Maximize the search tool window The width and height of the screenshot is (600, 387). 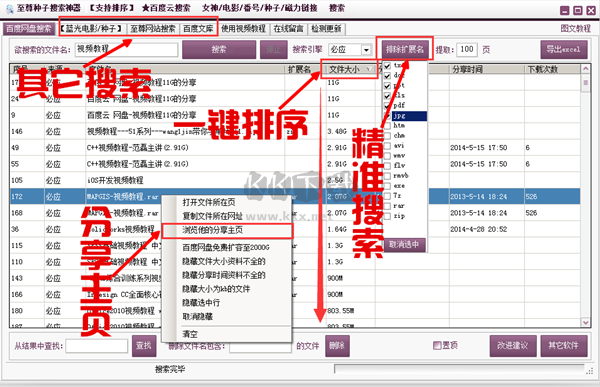[577, 10]
